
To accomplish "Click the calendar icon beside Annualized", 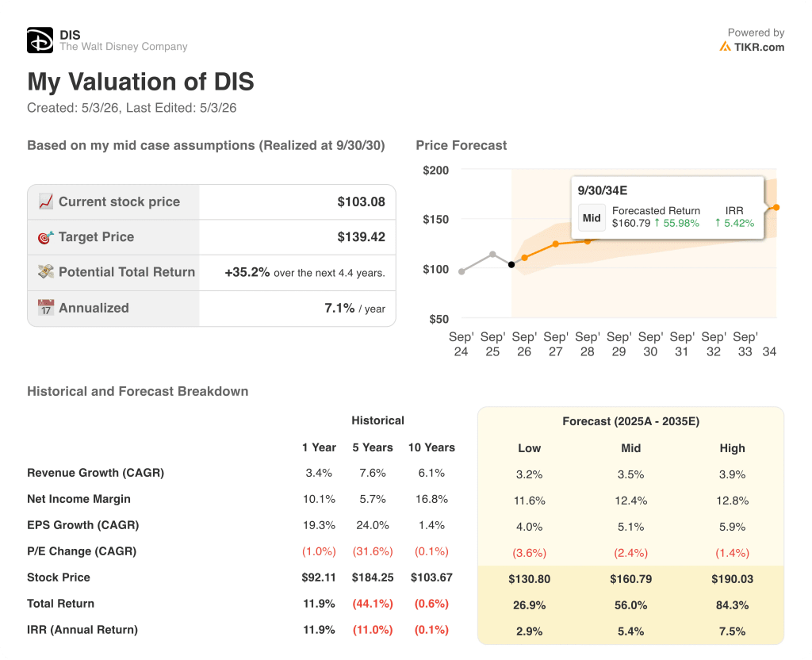I will [45, 308].
